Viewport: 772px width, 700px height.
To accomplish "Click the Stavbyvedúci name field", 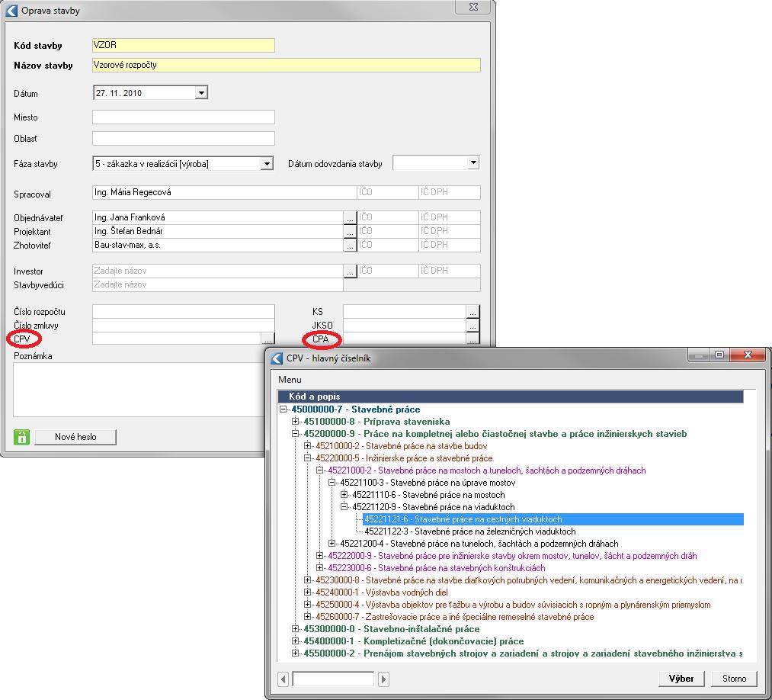I will coord(218,284).
